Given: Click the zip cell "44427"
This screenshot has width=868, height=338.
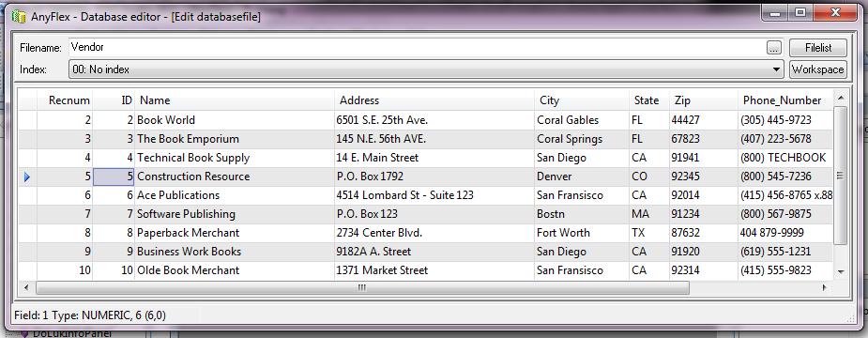Looking at the screenshot, I should 703,119.
